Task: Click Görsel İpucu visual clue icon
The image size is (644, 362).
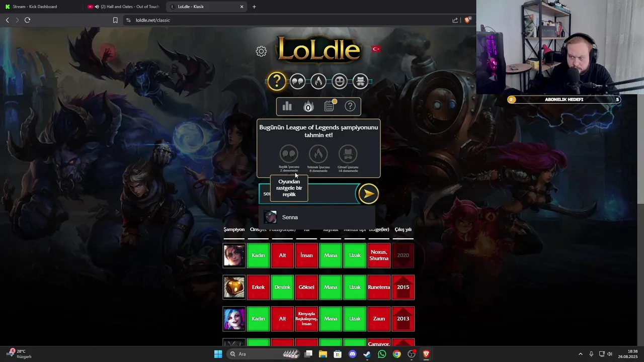Action: [348, 154]
